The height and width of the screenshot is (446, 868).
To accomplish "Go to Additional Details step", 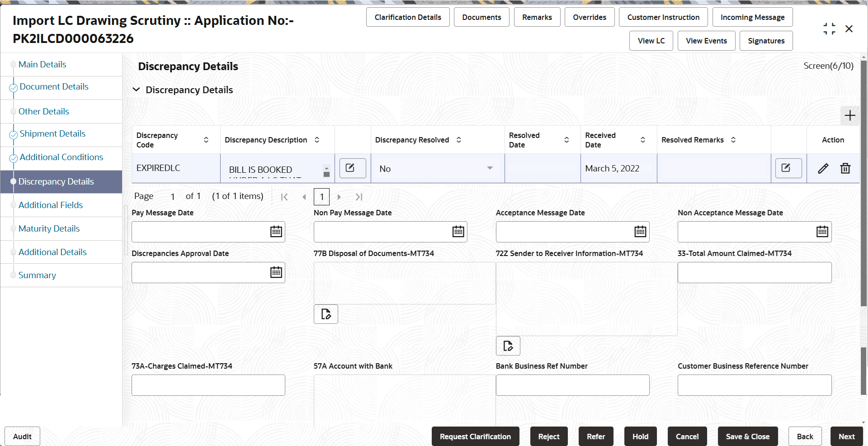I will pyautogui.click(x=52, y=252).
